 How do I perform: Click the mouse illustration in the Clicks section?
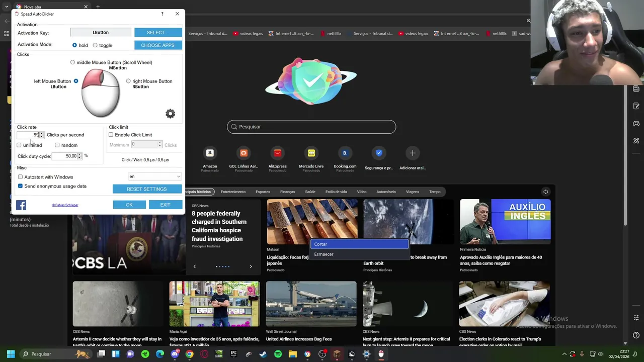point(101,93)
